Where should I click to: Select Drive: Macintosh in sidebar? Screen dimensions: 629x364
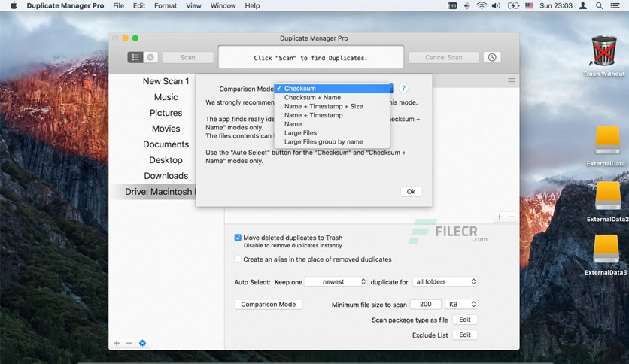point(153,192)
